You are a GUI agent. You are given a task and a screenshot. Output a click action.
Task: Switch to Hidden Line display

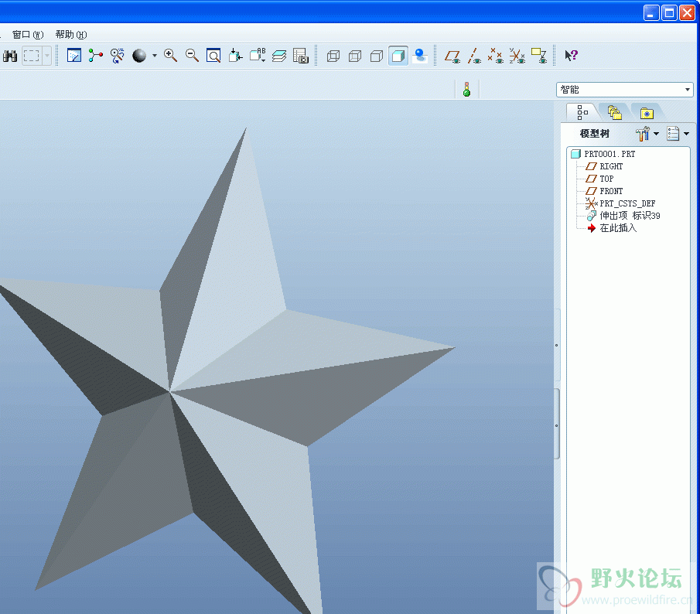click(x=355, y=56)
